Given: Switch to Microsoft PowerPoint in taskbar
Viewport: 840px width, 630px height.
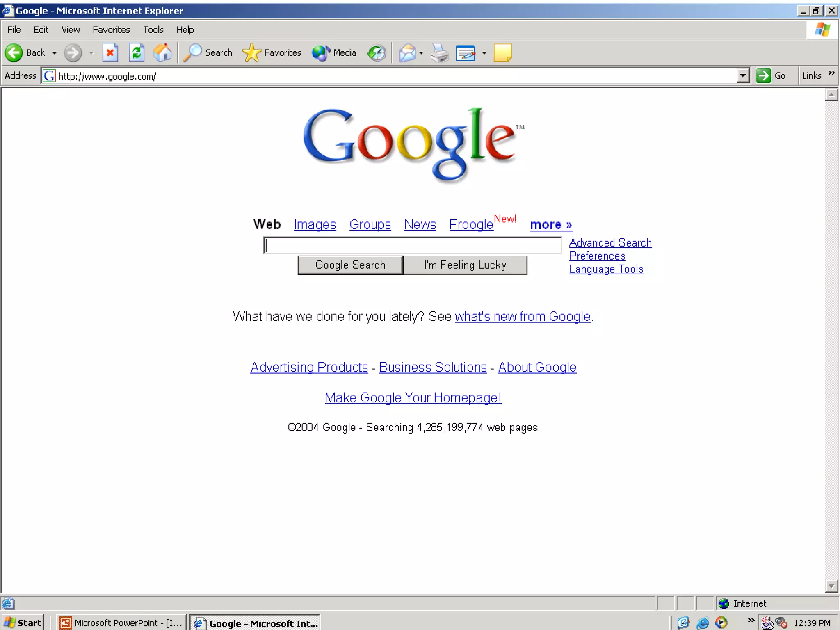Looking at the screenshot, I should pyautogui.click(x=121, y=623).
